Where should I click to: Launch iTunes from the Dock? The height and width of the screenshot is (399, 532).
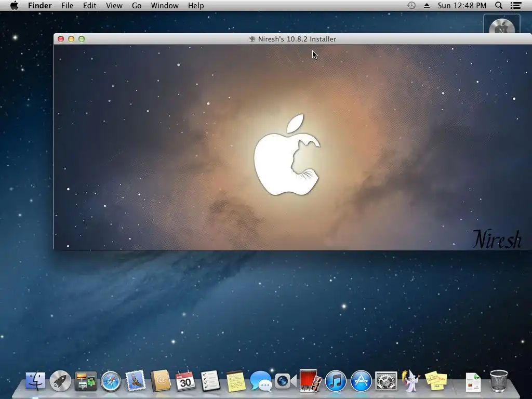(x=336, y=381)
